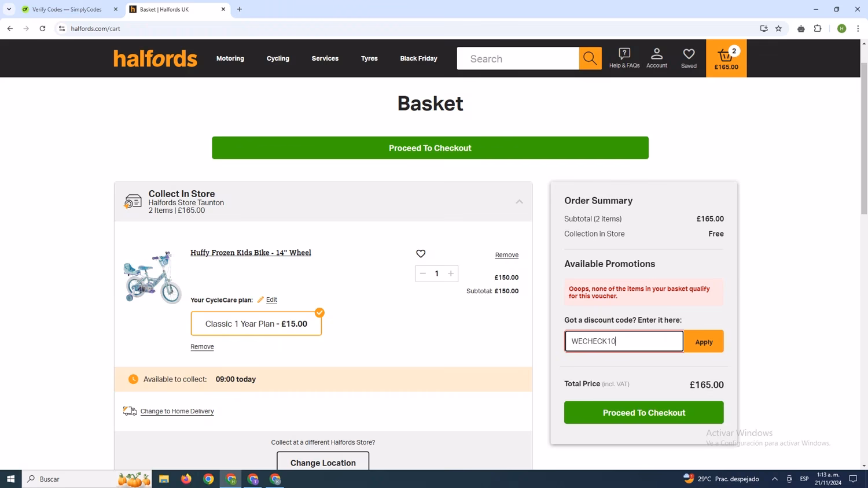Open the basket showing £165.00
868x488 pixels.
[x=726, y=58]
